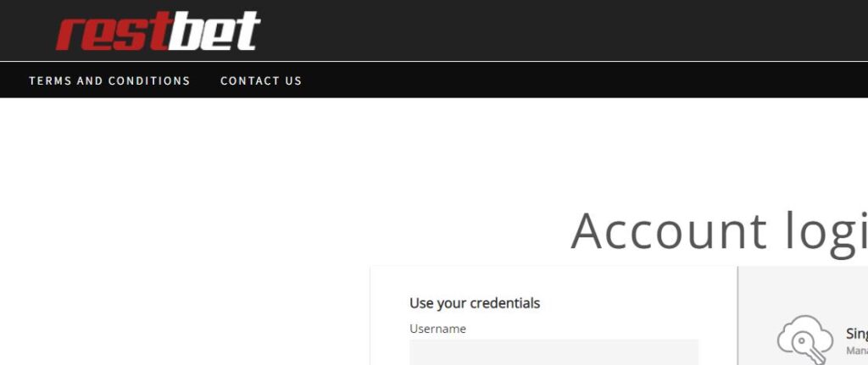Click empty space in the black navigation bar
868x365 pixels.
pyautogui.click(x=581, y=80)
